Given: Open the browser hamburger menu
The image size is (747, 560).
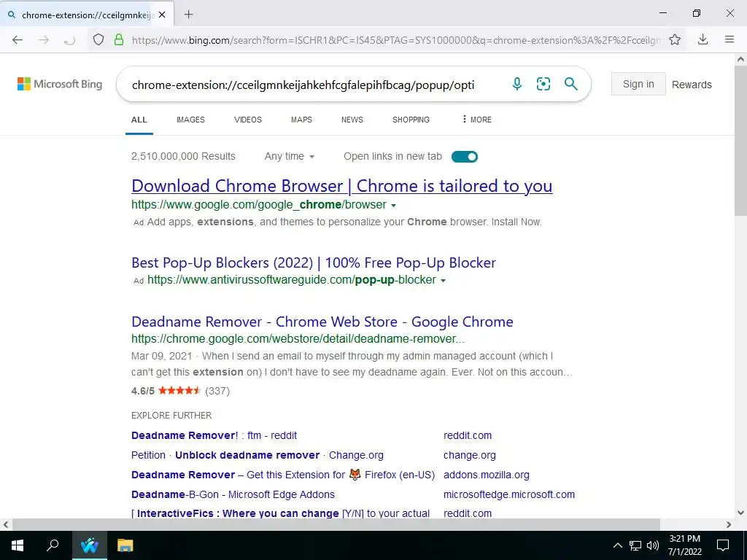Looking at the screenshot, I should point(729,39).
